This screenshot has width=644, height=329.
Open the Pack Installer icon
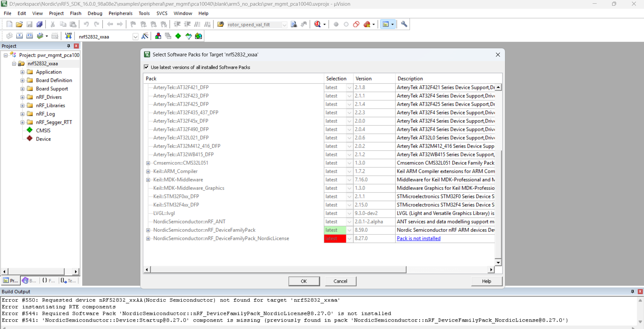[x=199, y=36]
